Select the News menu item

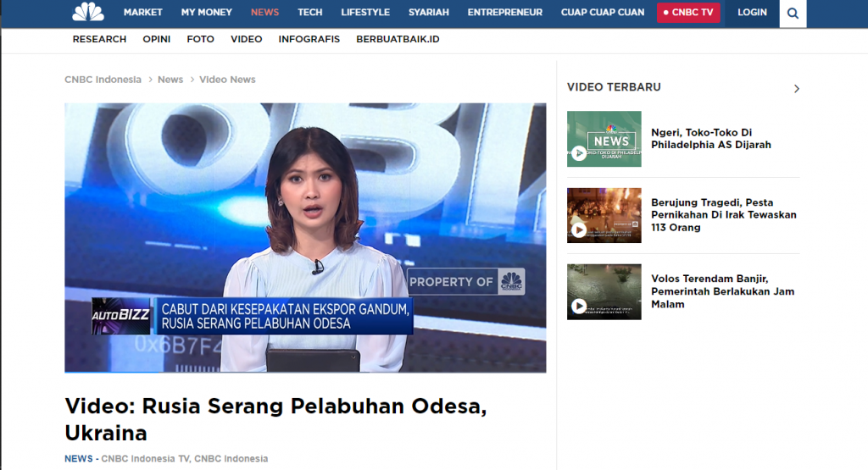coord(264,12)
